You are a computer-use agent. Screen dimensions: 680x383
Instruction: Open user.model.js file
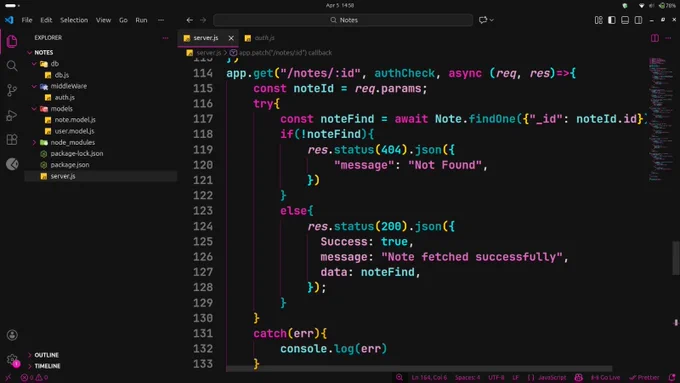74,131
